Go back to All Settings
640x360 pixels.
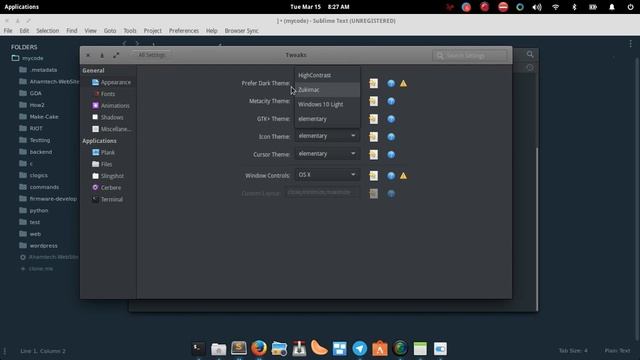tap(152, 55)
